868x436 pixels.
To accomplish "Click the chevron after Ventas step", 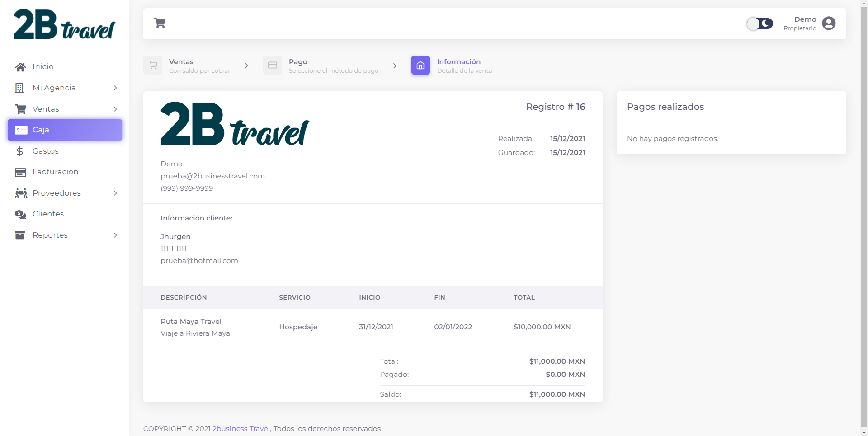I will (246, 66).
